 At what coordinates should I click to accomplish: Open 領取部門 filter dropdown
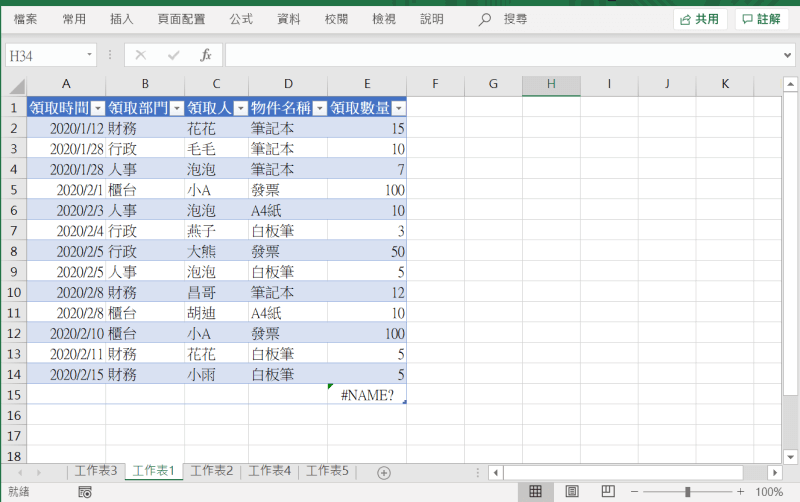pyautogui.click(x=177, y=108)
